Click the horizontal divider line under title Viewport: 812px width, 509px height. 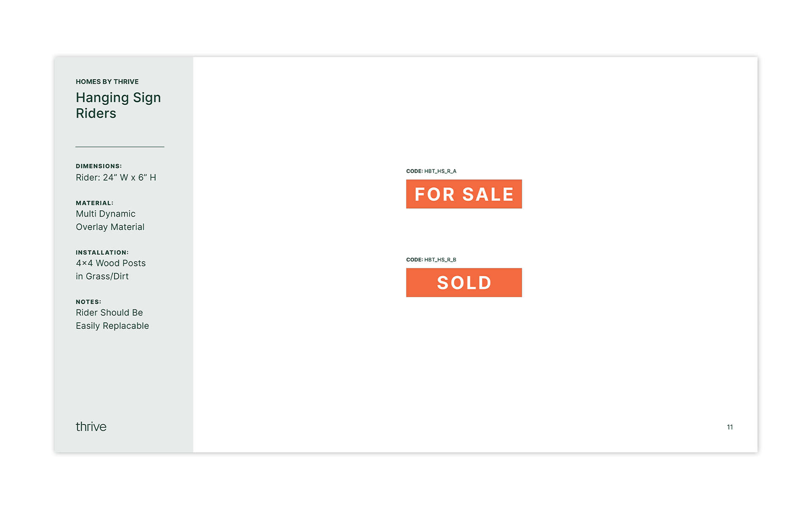[x=120, y=147]
